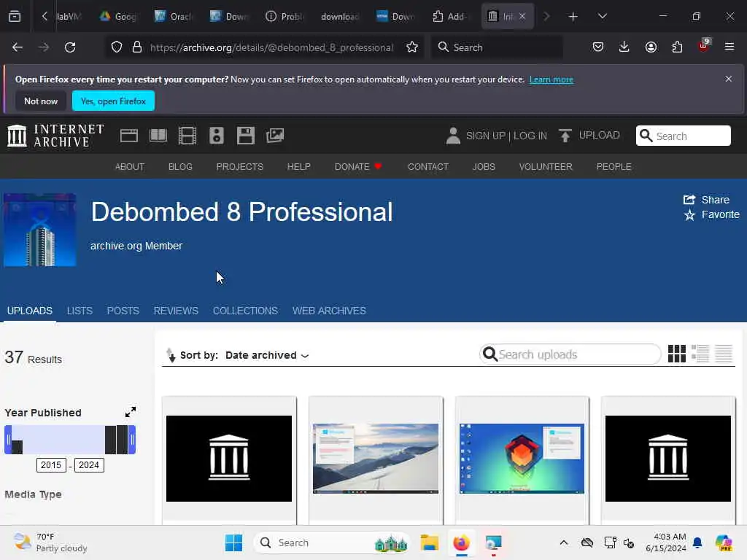Image resolution: width=747 pixels, height=560 pixels.
Task: Switch to the REVIEWS tab
Action: 176,311
